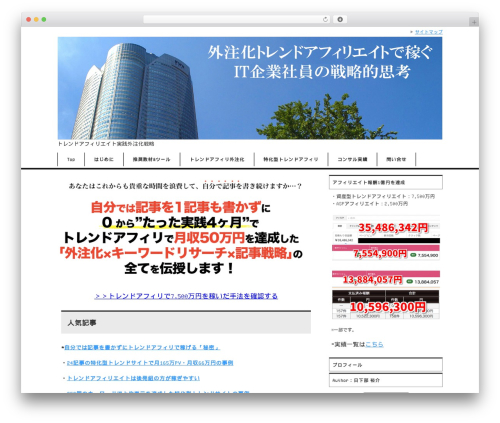Screen dimensions: 500x423
Task: Click the 35,486,342円 earnings screenshot
Action: pyautogui.click(x=386, y=229)
